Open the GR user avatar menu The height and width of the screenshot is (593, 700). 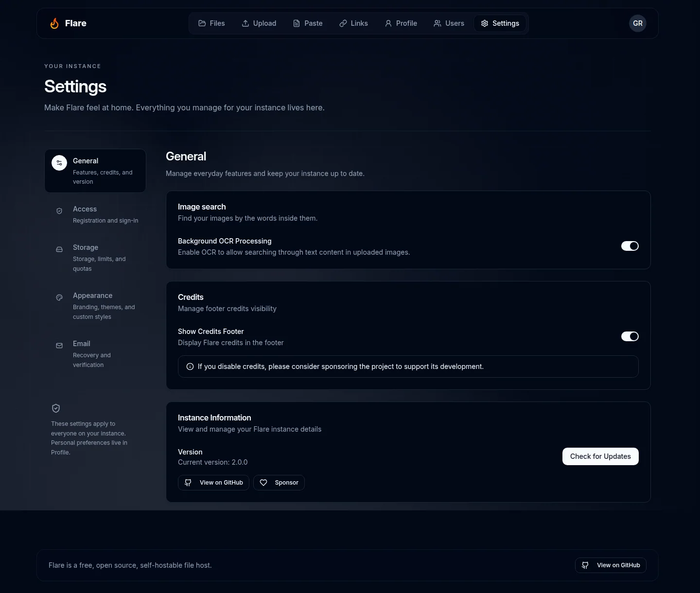638,23
